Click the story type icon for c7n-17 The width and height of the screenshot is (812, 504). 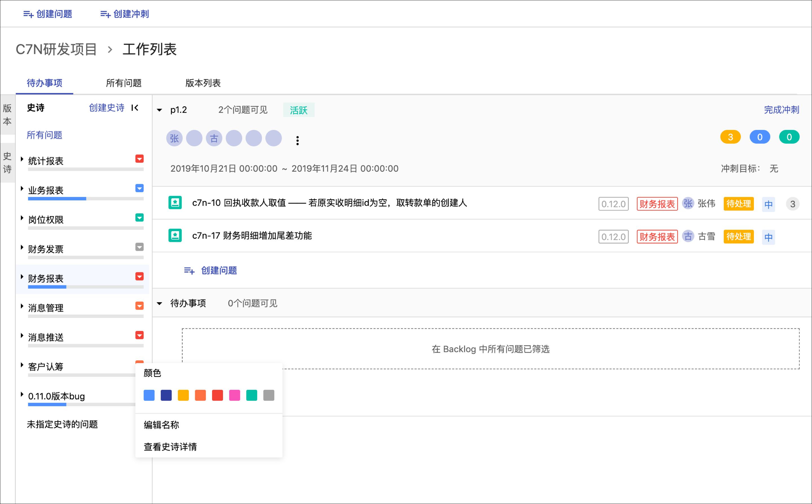(175, 236)
